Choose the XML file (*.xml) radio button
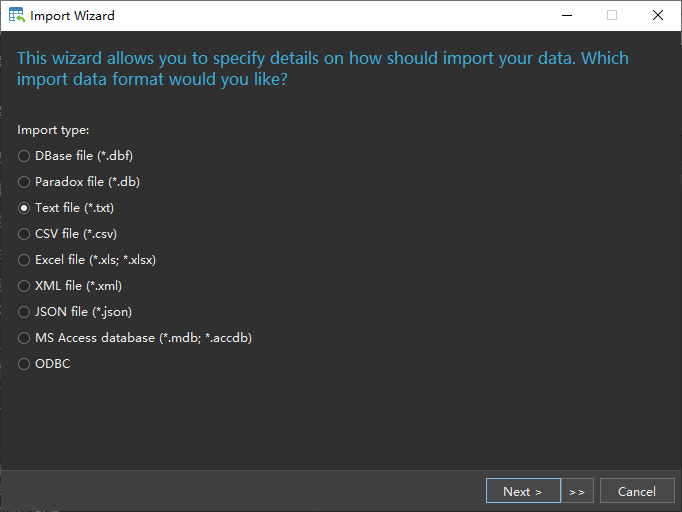This screenshot has height=512, width=682. click(x=24, y=286)
